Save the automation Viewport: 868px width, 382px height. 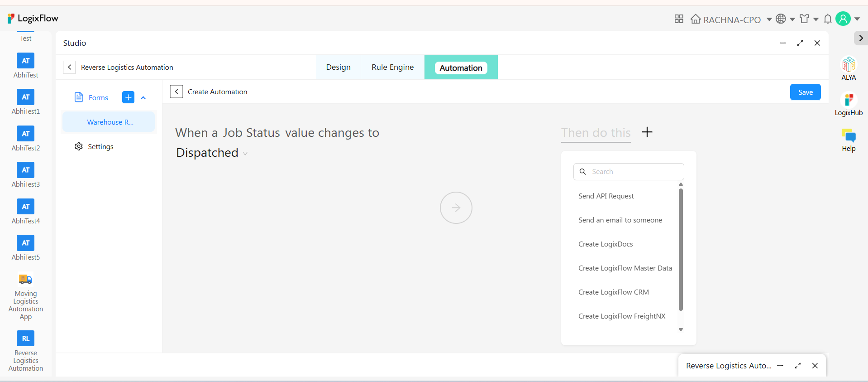pyautogui.click(x=806, y=92)
